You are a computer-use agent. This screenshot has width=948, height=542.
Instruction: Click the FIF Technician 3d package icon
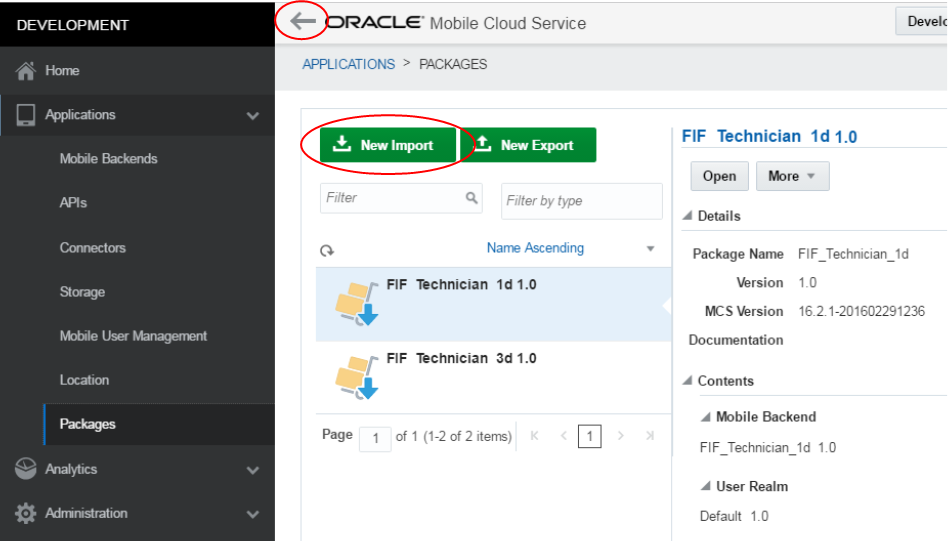pyautogui.click(x=357, y=377)
